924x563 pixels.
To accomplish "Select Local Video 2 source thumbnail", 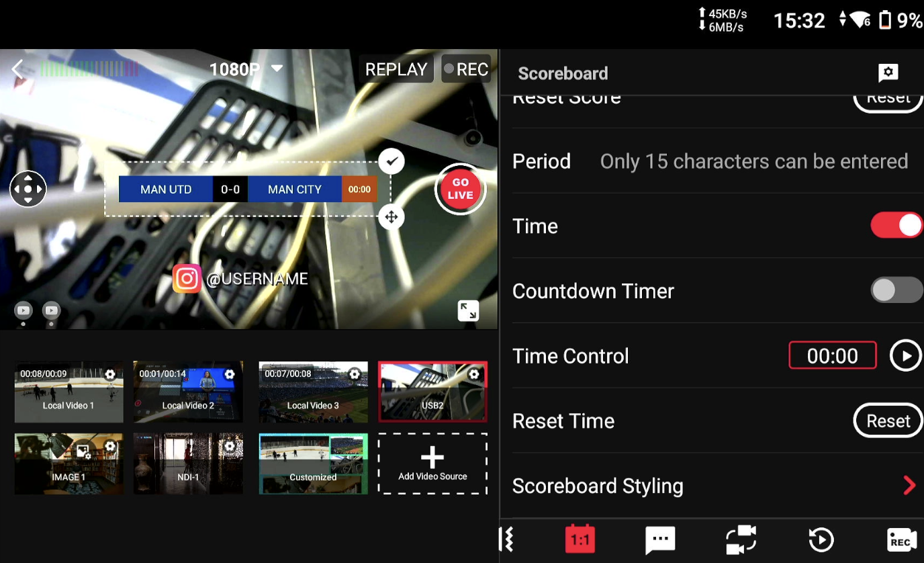I will pyautogui.click(x=188, y=392).
